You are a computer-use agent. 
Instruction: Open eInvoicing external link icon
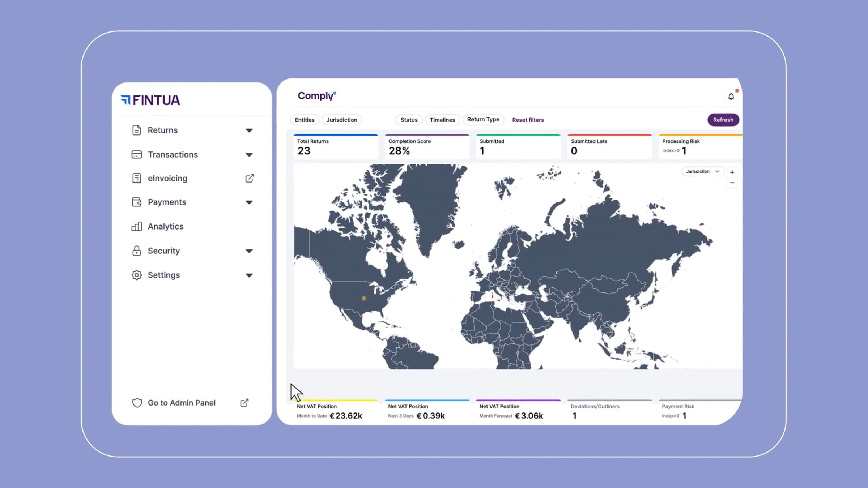pos(250,178)
